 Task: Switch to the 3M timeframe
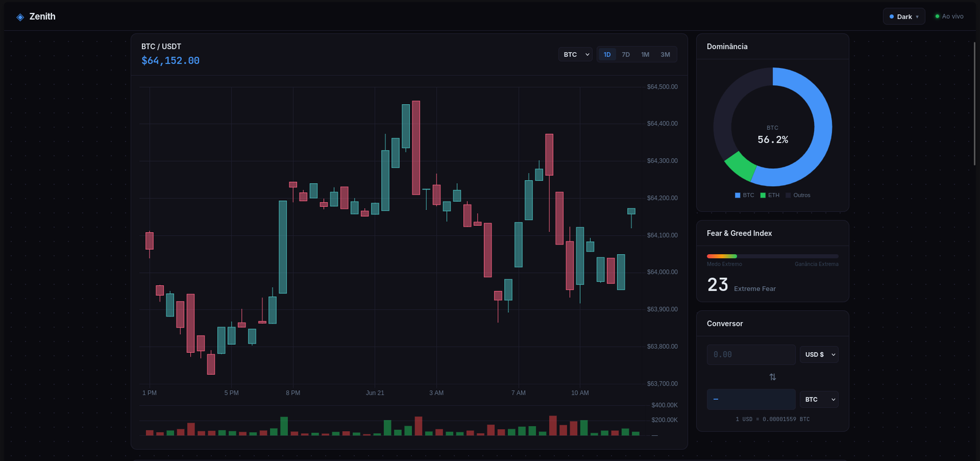[x=665, y=54]
